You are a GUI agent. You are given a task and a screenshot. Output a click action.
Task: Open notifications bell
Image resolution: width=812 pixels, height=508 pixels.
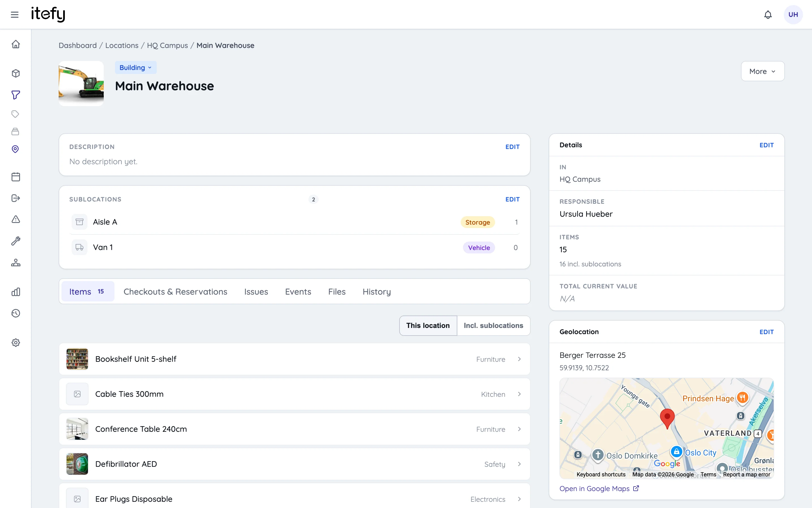768,14
